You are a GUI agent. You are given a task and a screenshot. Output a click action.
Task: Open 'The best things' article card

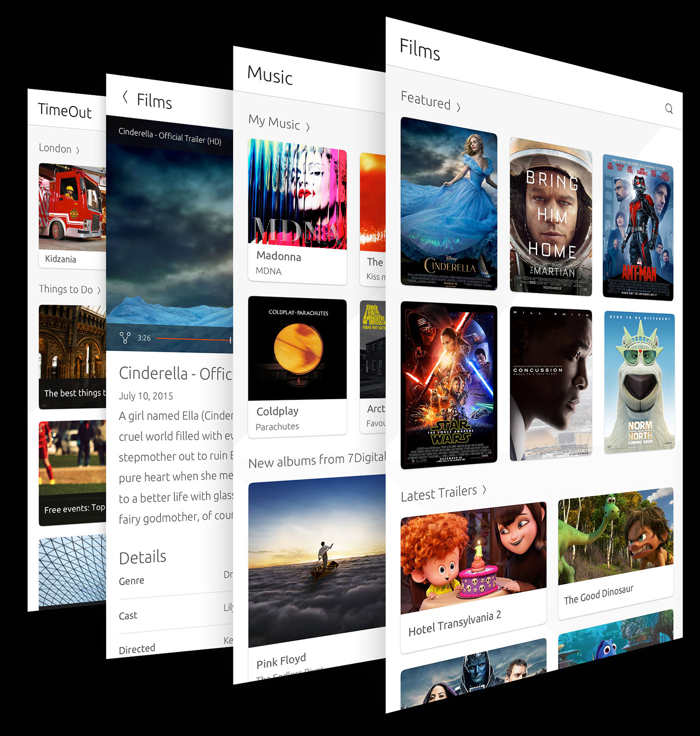point(72,357)
